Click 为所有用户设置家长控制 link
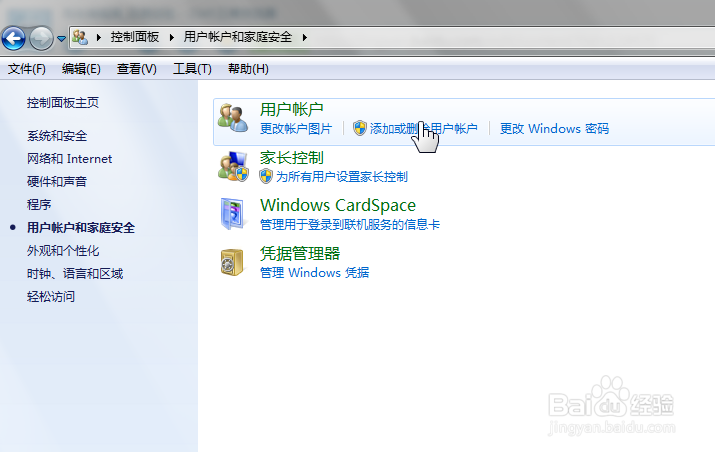This screenshot has width=715, height=452. pos(342,177)
